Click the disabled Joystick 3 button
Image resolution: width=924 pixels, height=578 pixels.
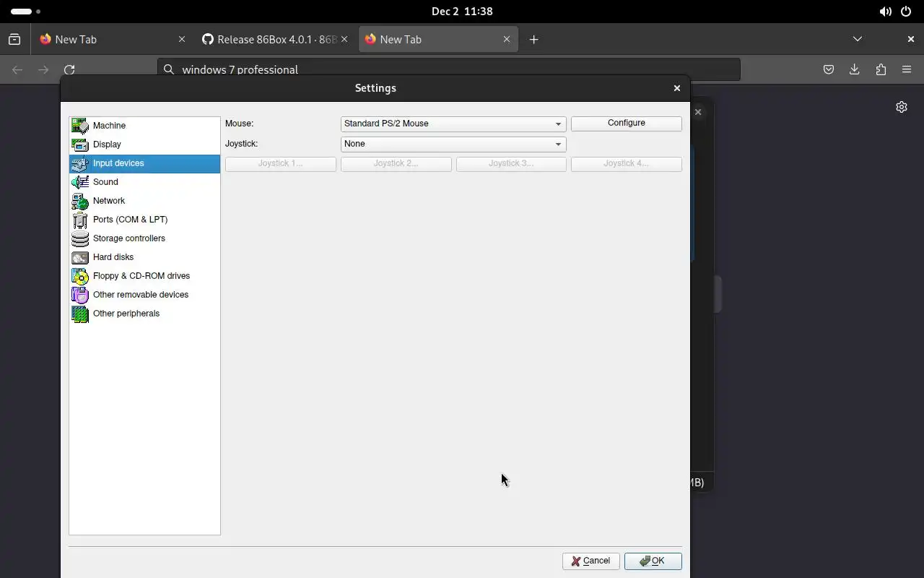(511, 164)
